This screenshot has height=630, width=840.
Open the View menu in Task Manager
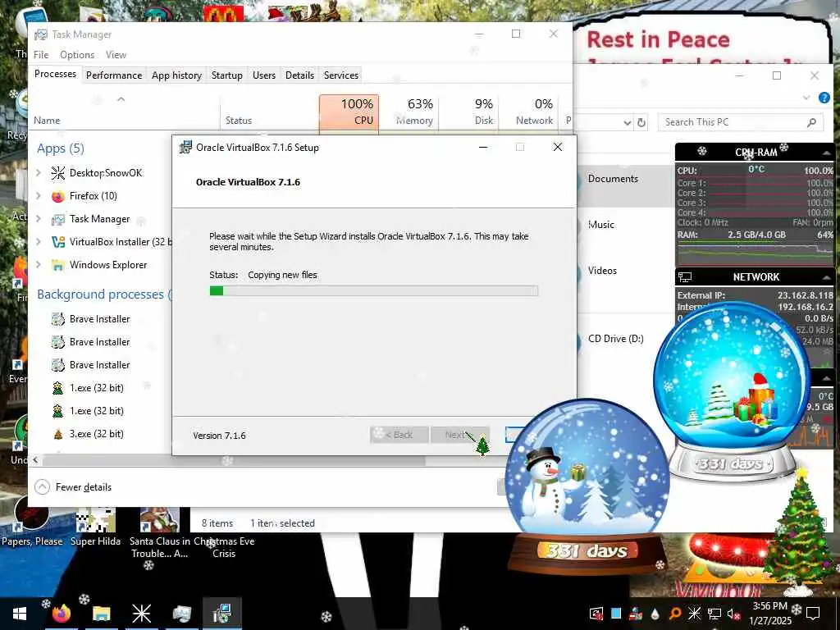pos(116,55)
